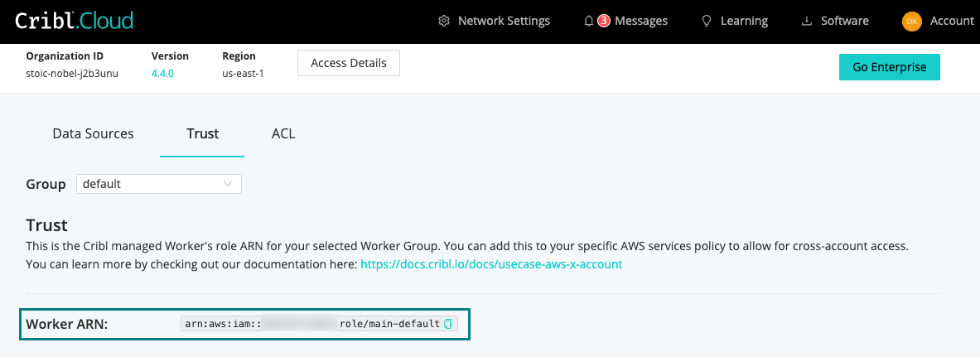Click the Cribl.Cloud logo

click(74, 21)
